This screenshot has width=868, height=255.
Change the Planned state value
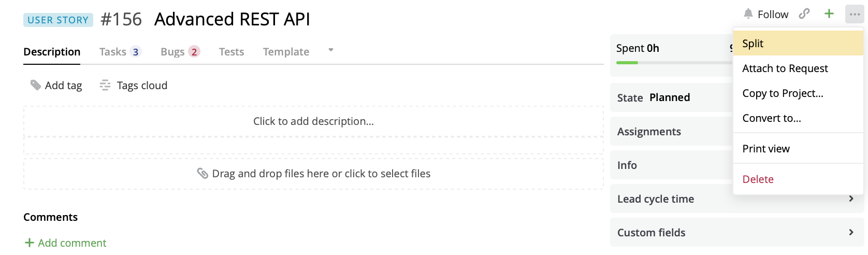[x=670, y=97]
